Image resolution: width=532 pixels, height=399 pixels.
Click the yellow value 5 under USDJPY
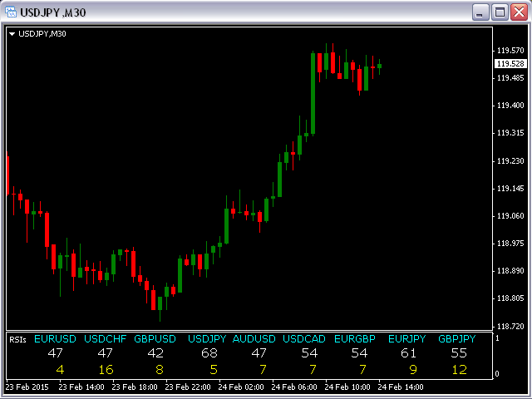(x=214, y=369)
